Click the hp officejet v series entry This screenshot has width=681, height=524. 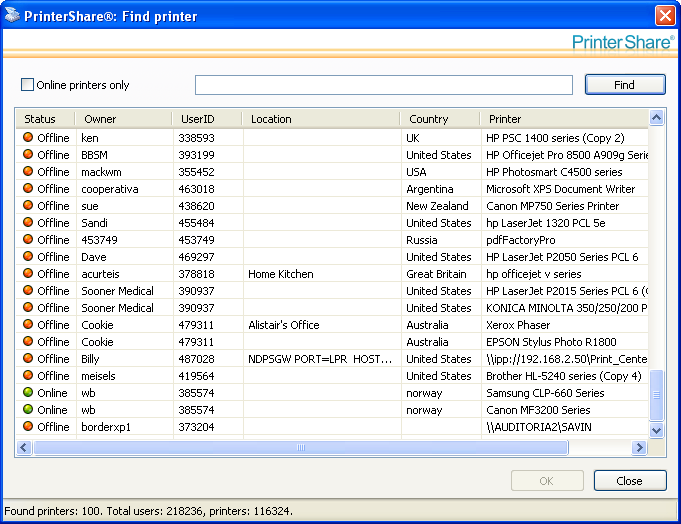533,274
